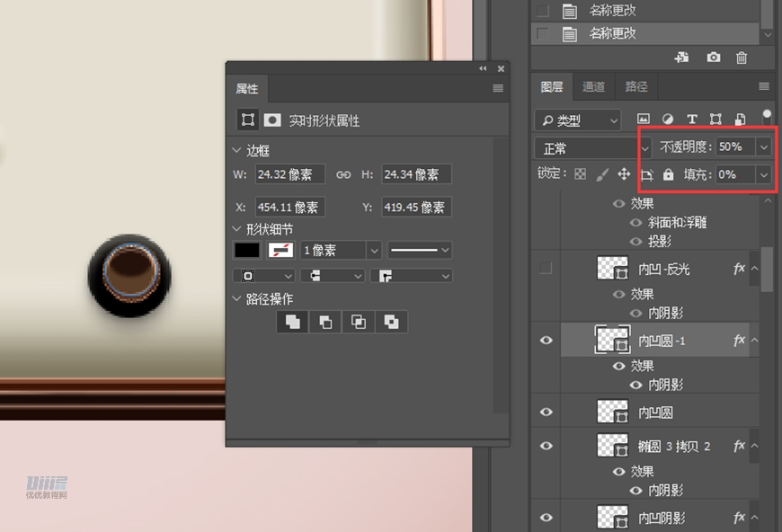Switch to the 路径 tab

pyautogui.click(x=636, y=86)
